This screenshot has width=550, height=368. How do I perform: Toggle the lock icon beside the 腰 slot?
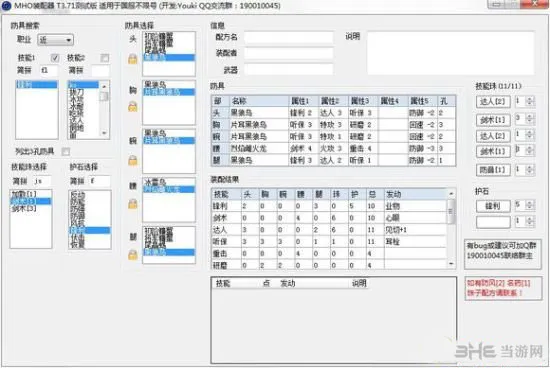[133, 203]
